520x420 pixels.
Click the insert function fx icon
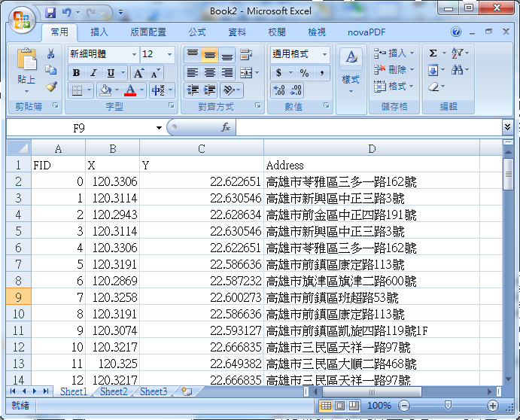(x=225, y=128)
